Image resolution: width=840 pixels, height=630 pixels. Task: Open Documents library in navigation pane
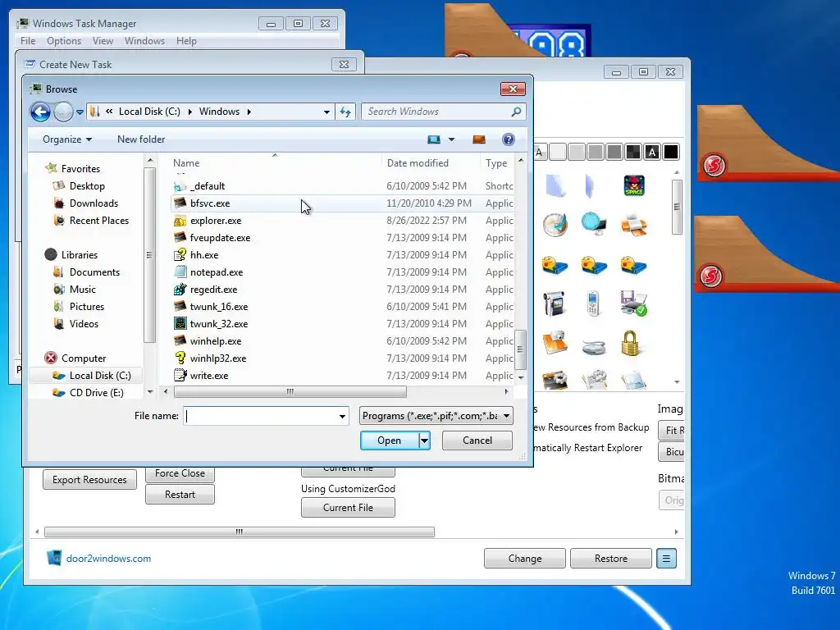tap(94, 272)
